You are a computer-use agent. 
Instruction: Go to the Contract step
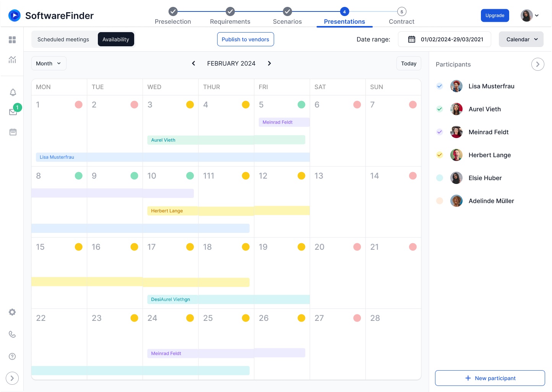(401, 16)
